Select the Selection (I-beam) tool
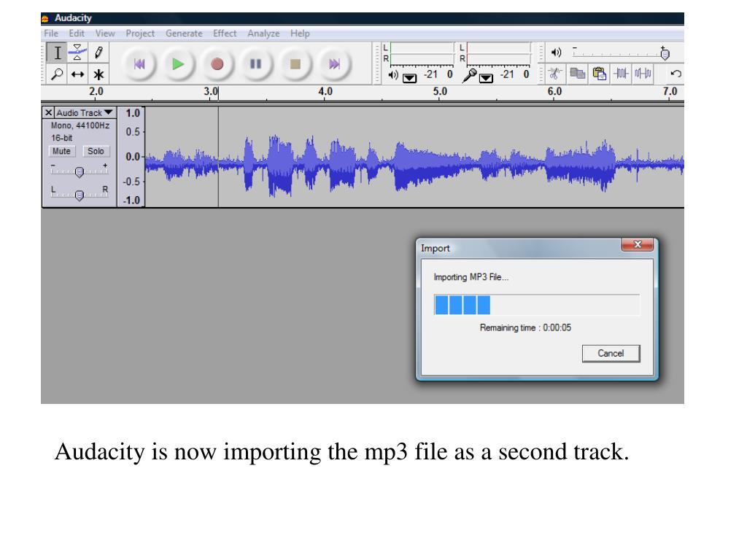The height and width of the screenshot is (560, 747). pyautogui.click(x=57, y=52)
